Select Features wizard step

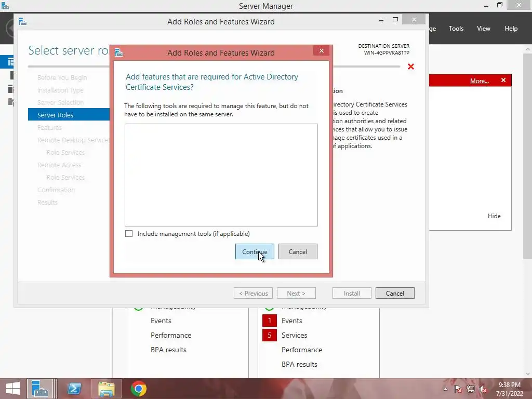[49, 128]
